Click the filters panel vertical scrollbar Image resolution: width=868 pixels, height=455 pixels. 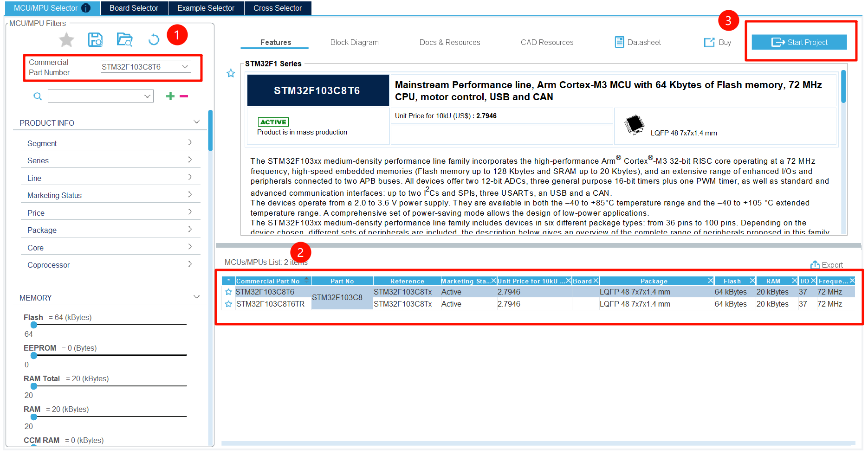[210, 131]
